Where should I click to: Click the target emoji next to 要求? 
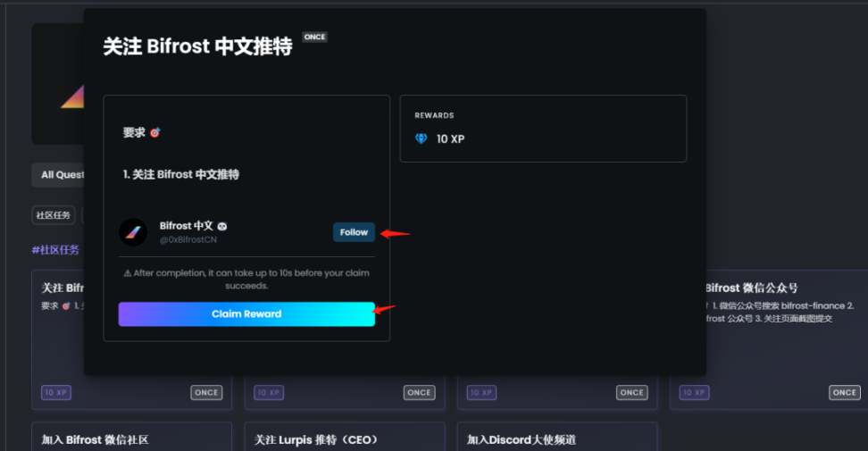point(154,133)
